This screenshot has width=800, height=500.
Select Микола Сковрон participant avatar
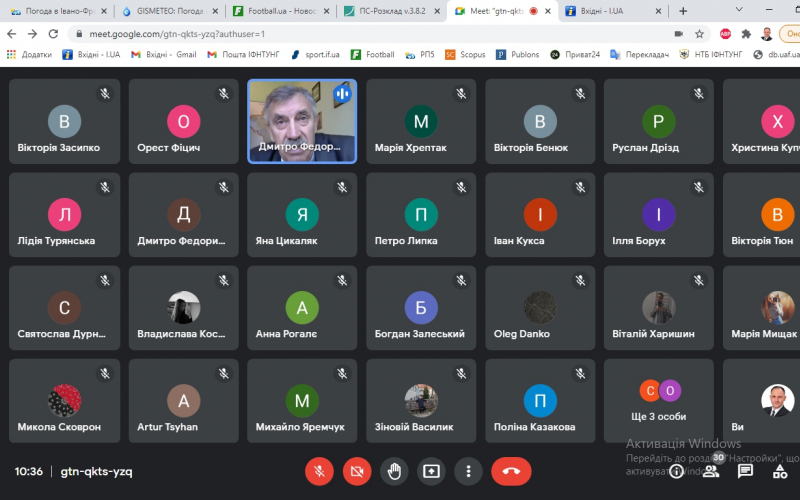(x=64, y=401)
